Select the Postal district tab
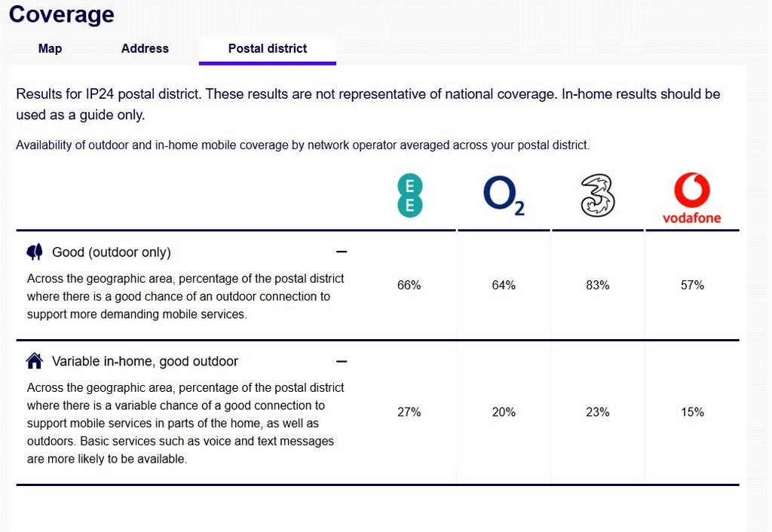 [x=268, y=49]
